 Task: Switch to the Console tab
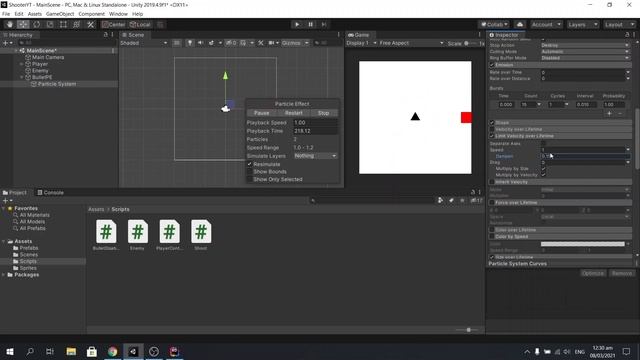tap(51, 193)
